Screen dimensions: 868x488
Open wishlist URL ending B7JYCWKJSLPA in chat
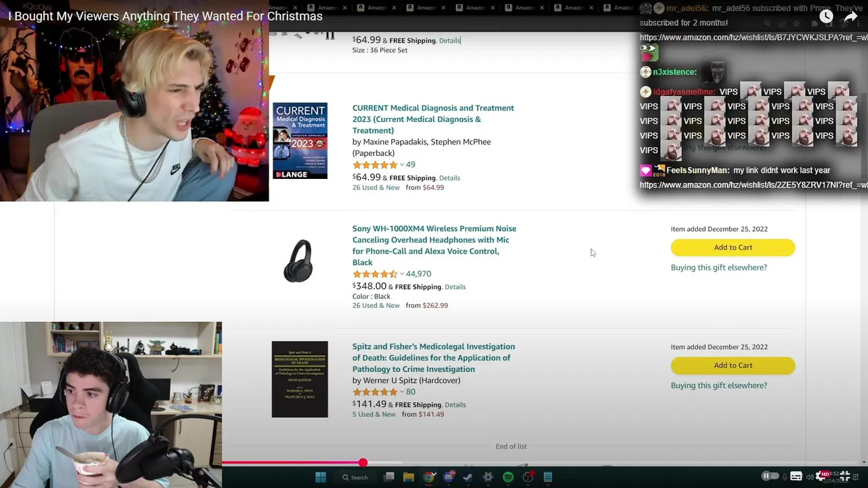pos(753,38)
